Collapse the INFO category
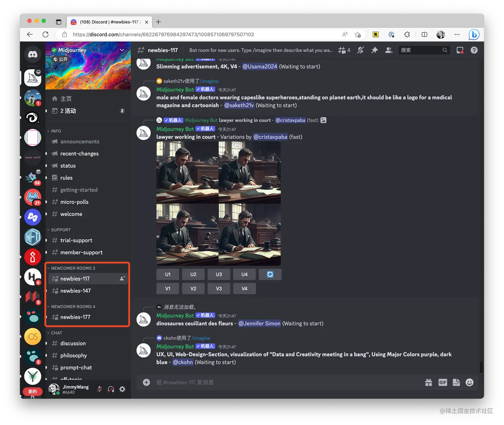This screenshot has width=504, height=425. pyautogui.click(x=54, y=131)
